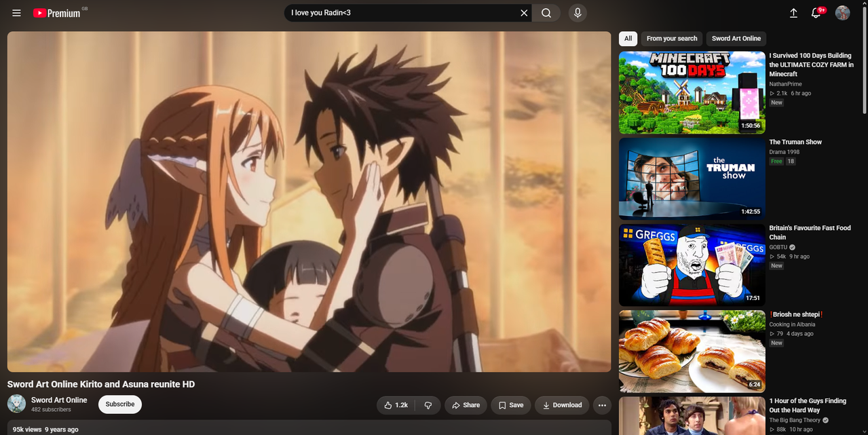Download the current video
Viewport: 868px width, 435px height.
click(x=562, y=405)
